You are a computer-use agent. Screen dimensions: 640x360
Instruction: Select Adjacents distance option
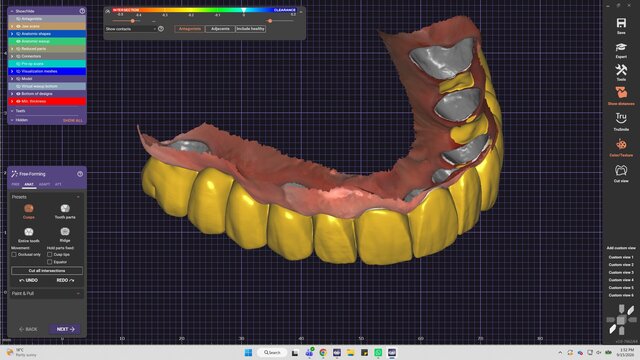[x=220, y=29]
